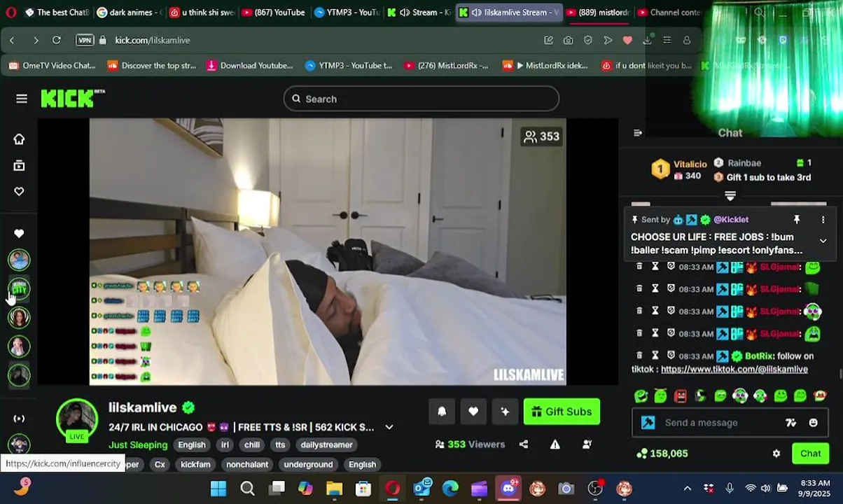Share the stream with the share icon
This screenshot has height=504, width=843.
click(524, 444)
